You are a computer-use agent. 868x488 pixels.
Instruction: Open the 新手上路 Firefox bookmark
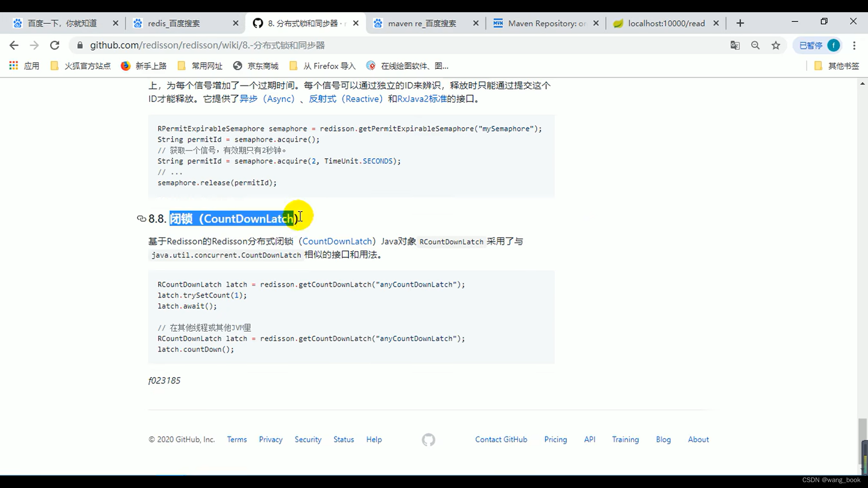[144, 66]
